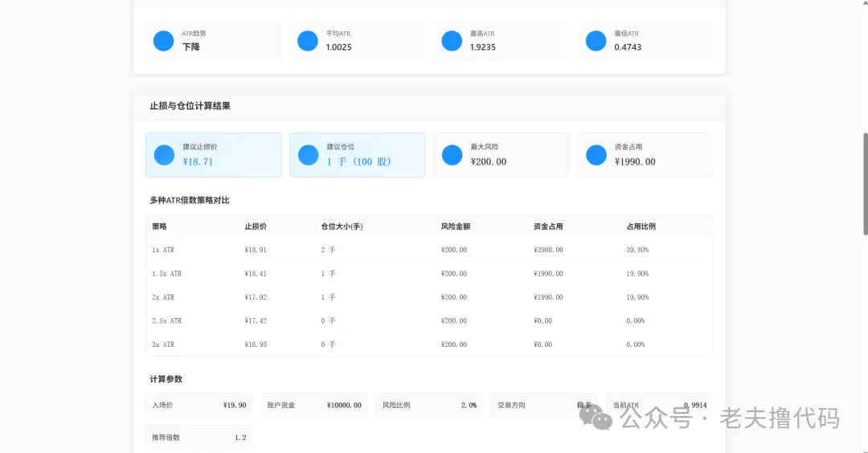Click the 推荐倍数 1.2 parameter box
This screenshot has height=453, width=868.
point(199,438)
